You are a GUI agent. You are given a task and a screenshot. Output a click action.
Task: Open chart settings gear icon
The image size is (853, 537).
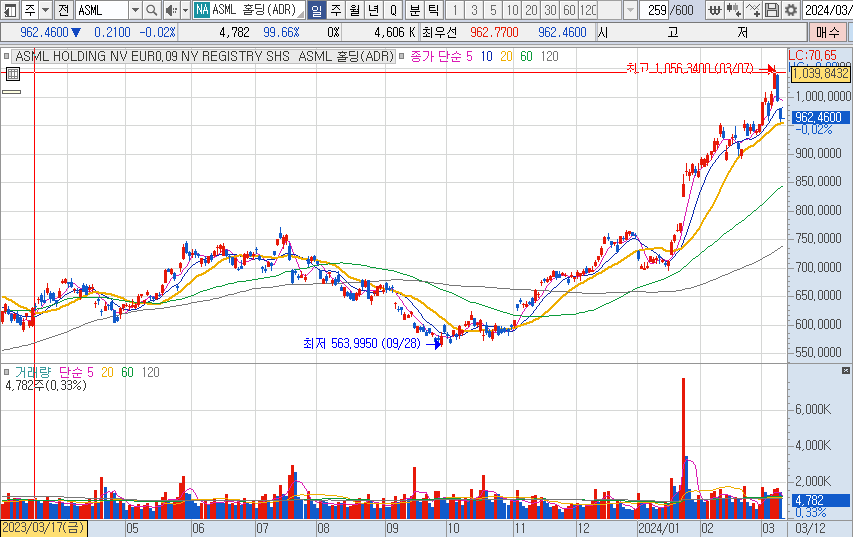(x=790, y=10)
